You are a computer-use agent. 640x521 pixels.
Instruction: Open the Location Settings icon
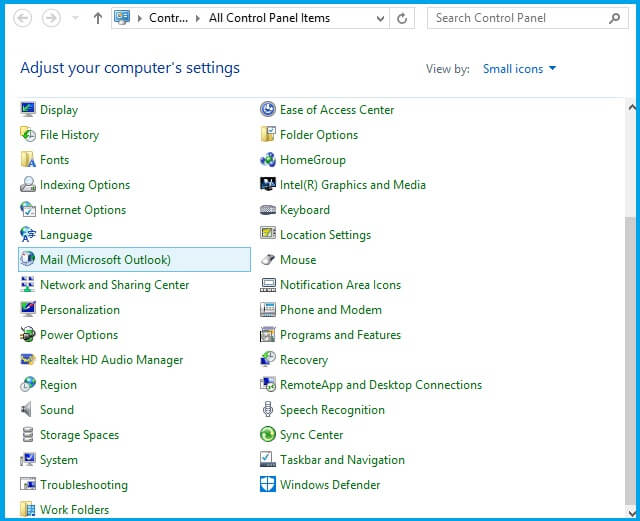coord(268,234)
